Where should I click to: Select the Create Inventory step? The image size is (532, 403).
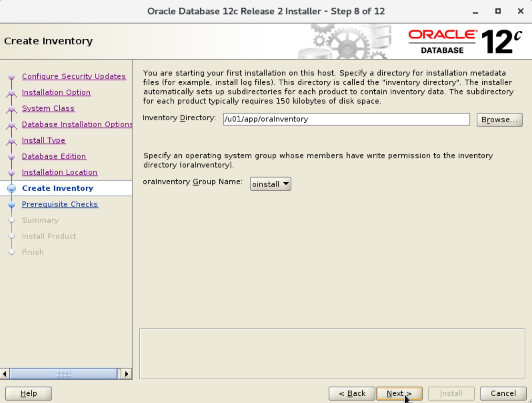pyautogui.click(x=58, y=188)
